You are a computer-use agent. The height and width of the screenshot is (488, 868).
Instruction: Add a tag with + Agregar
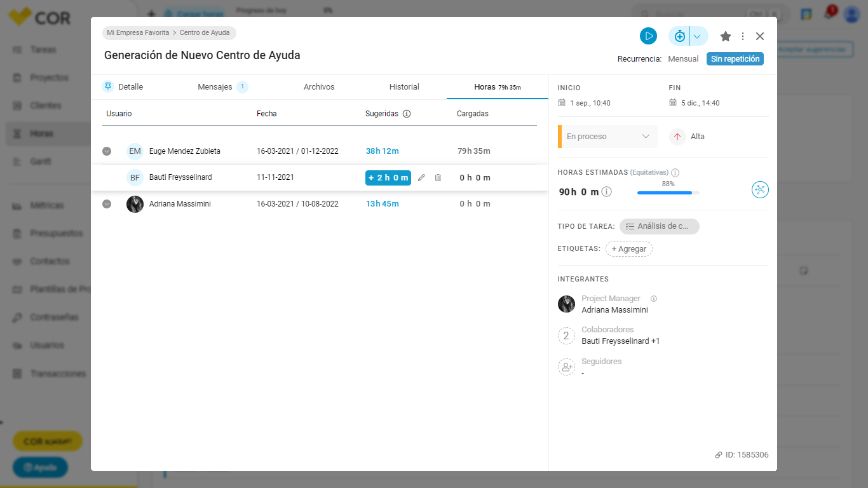[629, 249]
